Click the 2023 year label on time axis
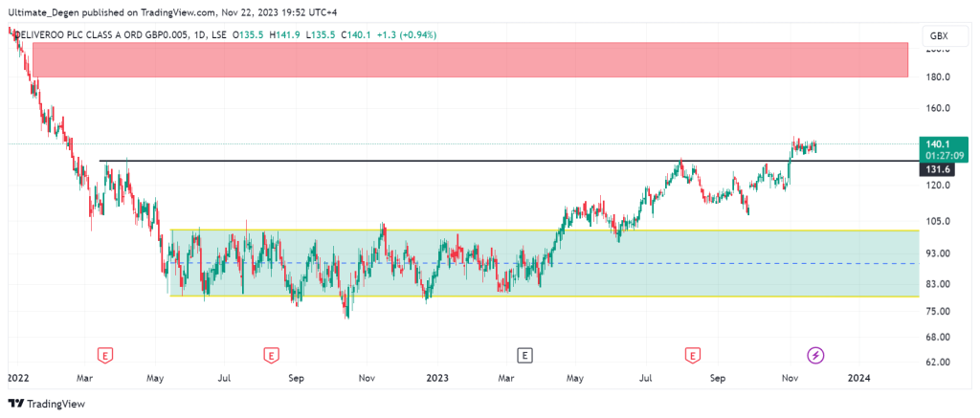Image resolution: width=980 pixels, height=418 pixels. (436, 378)
